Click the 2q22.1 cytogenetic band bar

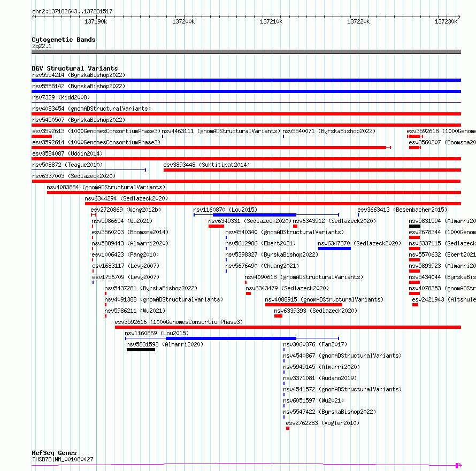coord(246,52)
